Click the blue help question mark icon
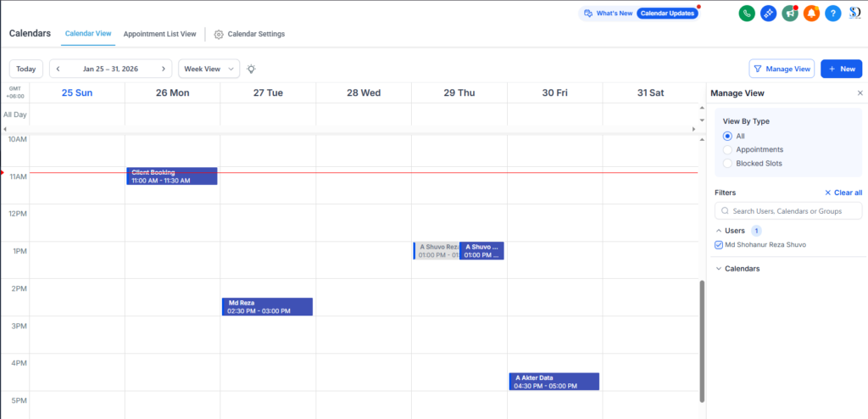The width and height of the screenshot is (868, 419). 833,14
